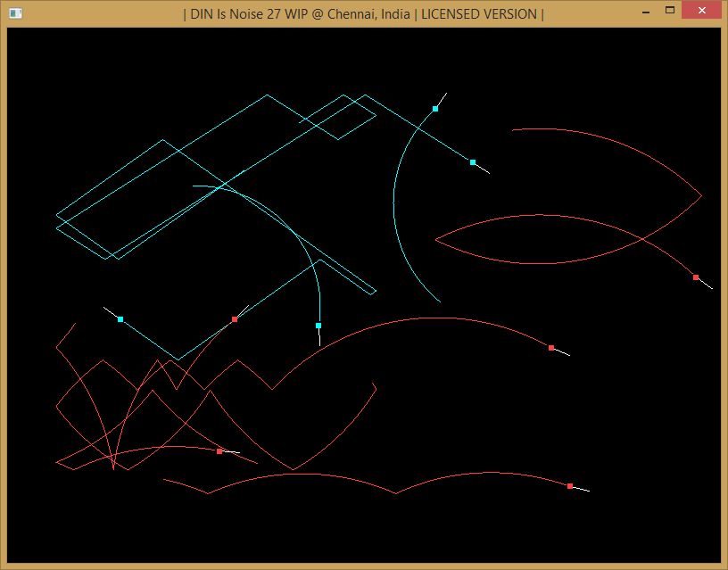Pick the cyan drone at left of V-shaped line
This screenshot has height=570, width=728.
[120, 319]
